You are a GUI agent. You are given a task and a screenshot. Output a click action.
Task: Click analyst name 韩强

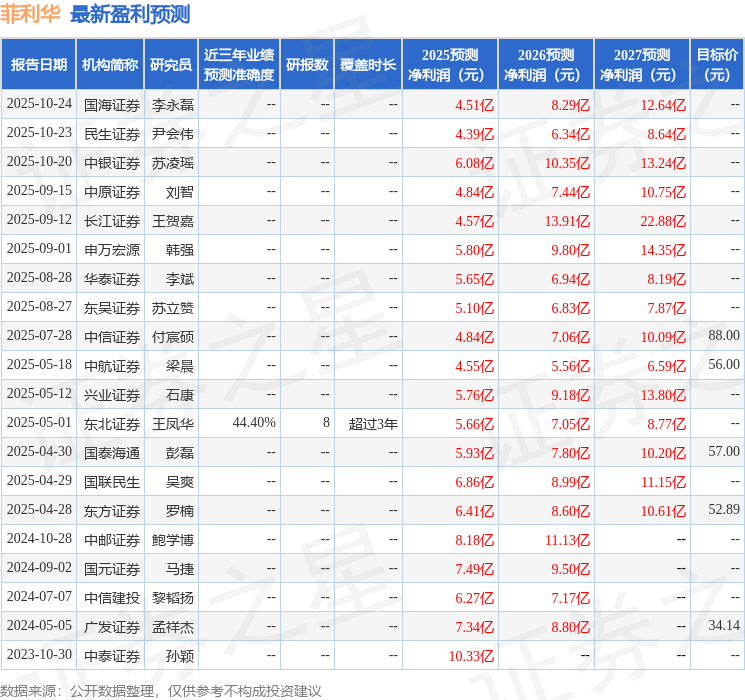[x=180, y=249]
